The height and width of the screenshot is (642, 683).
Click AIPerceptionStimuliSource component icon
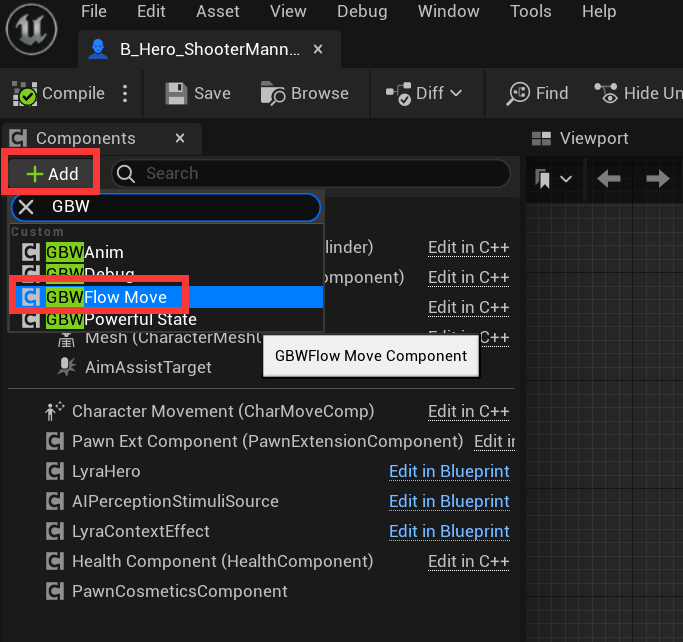[x=55, y=502]
